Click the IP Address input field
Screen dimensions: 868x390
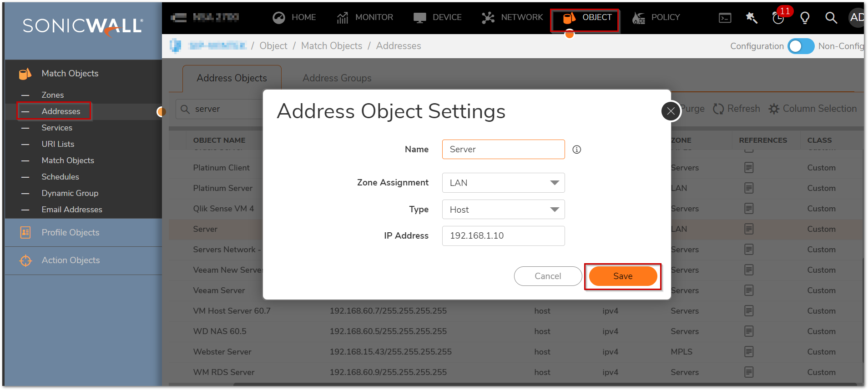(x=503, y=236)
